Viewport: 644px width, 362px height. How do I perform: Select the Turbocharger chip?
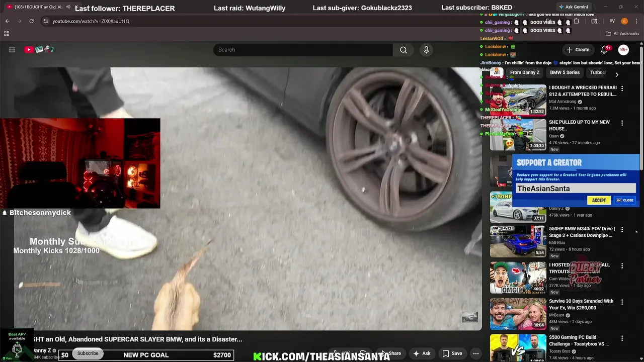(x=598, y=72)
